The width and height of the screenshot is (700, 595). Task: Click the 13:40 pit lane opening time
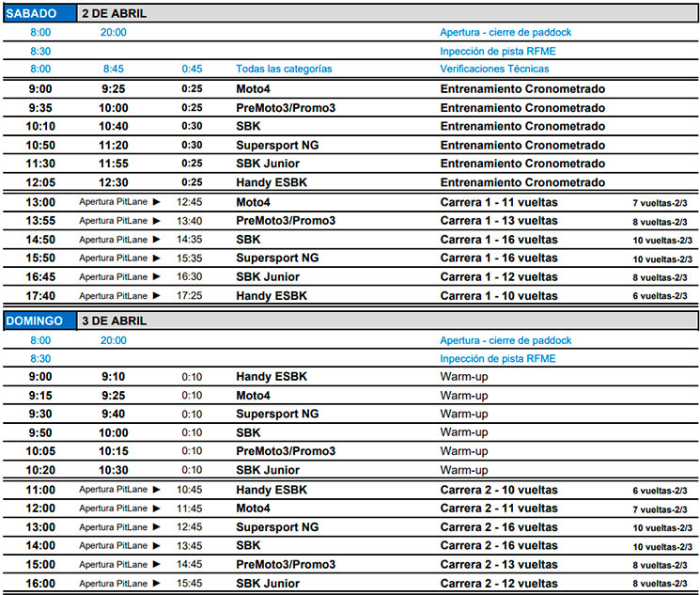(x=189, y=221)
